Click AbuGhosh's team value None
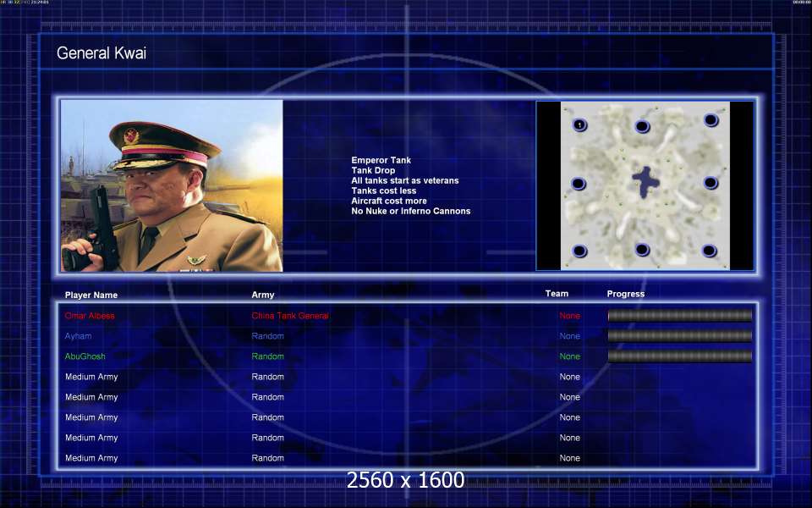This screenshot has width=812, height=508. tap(569, 356)
